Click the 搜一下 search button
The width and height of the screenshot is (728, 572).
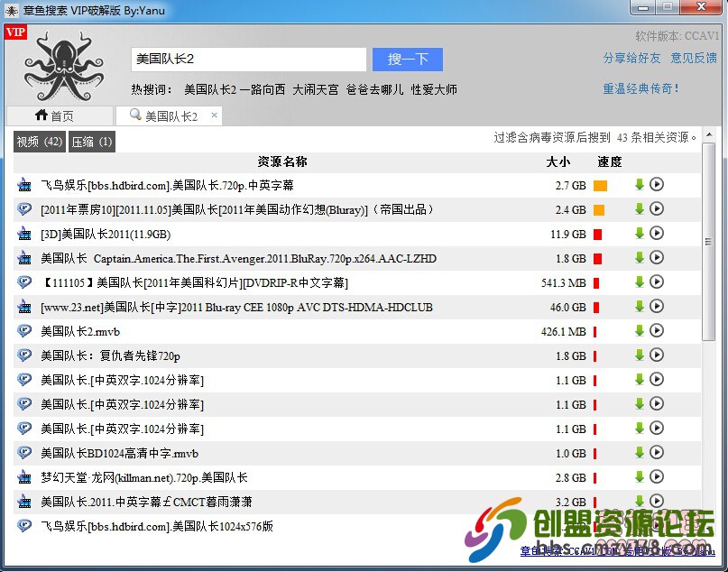[407, 60]
